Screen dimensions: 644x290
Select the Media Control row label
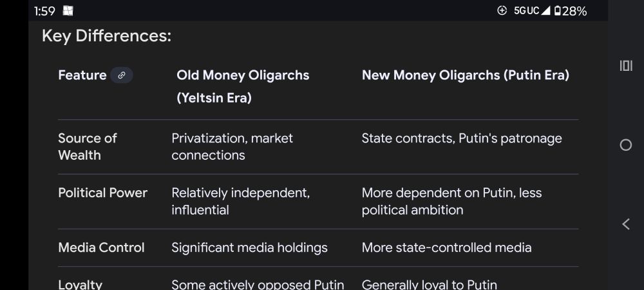pyautogui.click(x=102, y=247)
